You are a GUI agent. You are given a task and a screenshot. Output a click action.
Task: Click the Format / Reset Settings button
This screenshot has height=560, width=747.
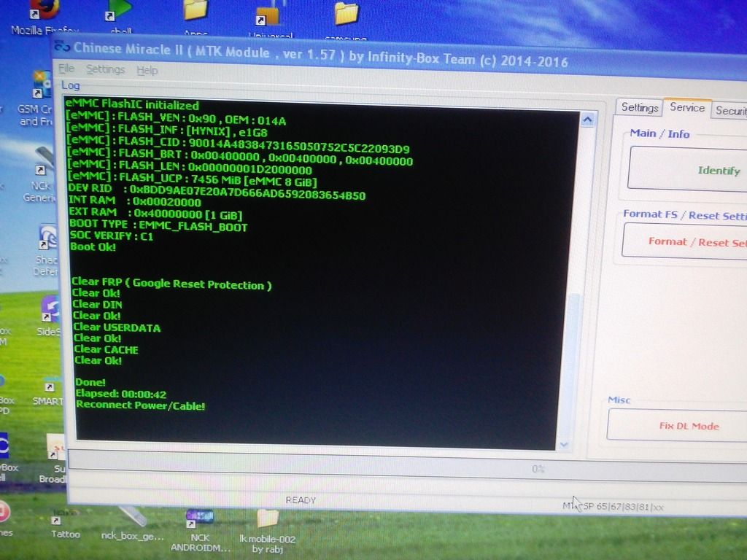686,241
